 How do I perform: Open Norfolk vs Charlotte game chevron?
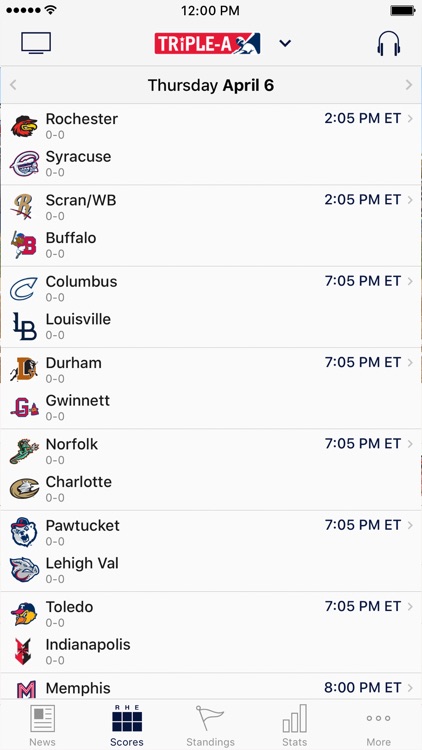click(410, 444)
